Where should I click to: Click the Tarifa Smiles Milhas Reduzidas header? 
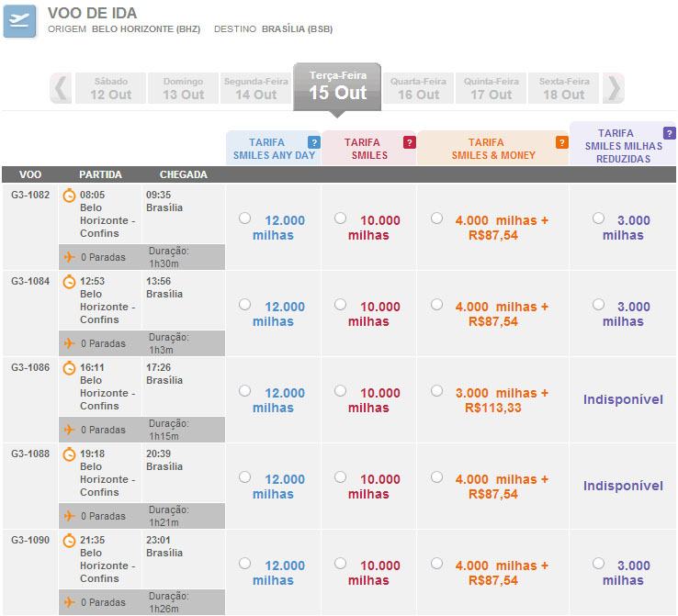(x=622, y=146)
